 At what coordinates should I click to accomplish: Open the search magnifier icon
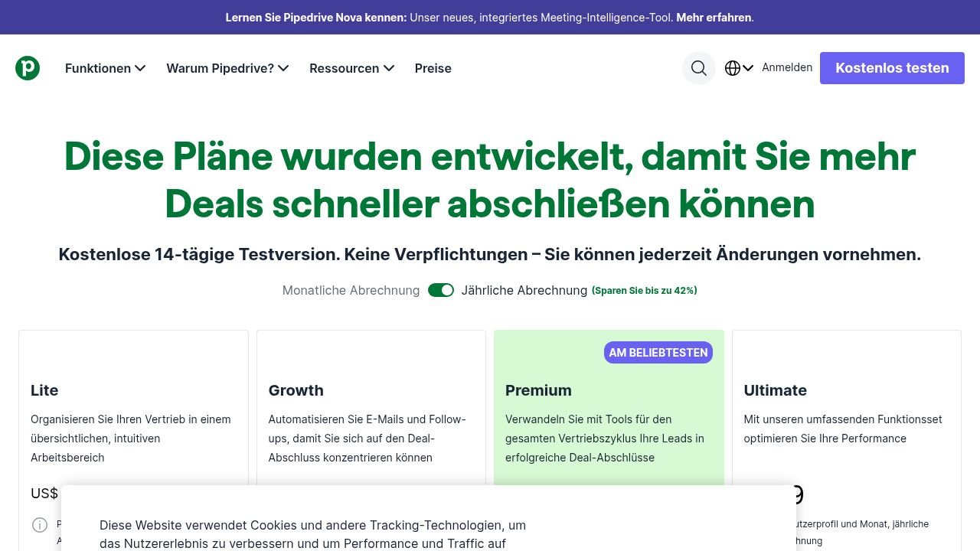(x=699, y=68)
